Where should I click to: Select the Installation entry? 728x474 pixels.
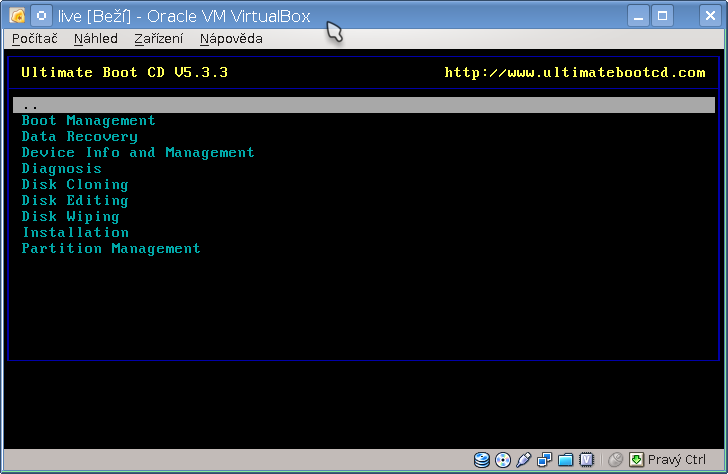click(75, 232)
